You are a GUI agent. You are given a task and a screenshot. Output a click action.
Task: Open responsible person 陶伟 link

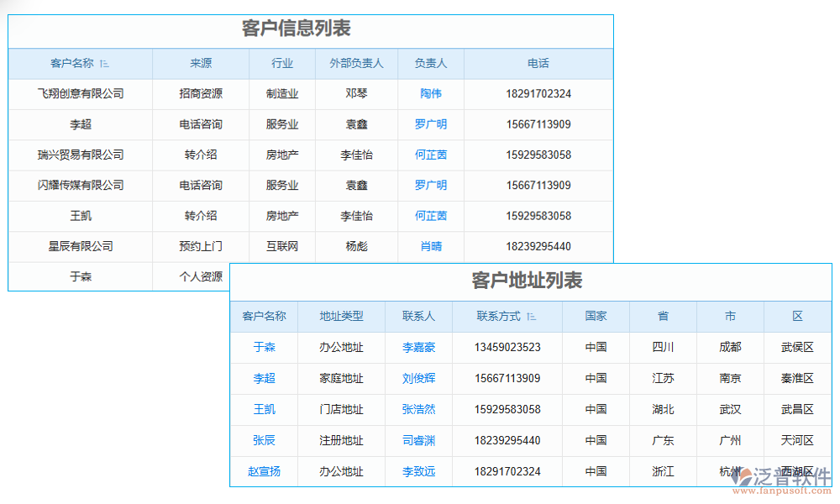point(431,94)
